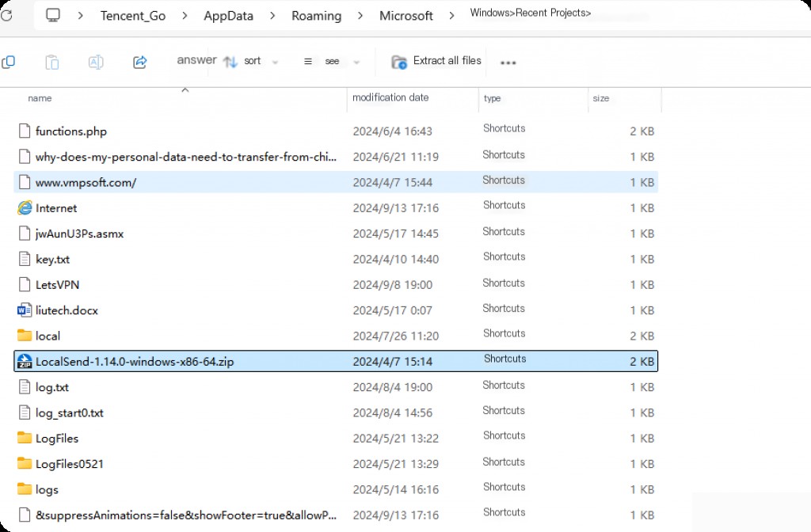Image resolution: width=811 pixels, height=532 pixels.
Task: Navigate to Roaming in breadcrumb
Action: pos(317,16)
